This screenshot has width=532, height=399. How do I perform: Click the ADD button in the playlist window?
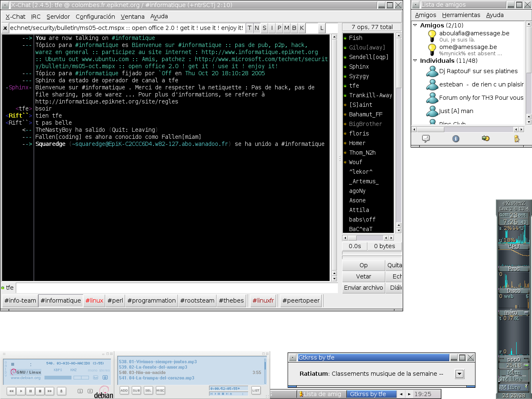click(124, 390)
